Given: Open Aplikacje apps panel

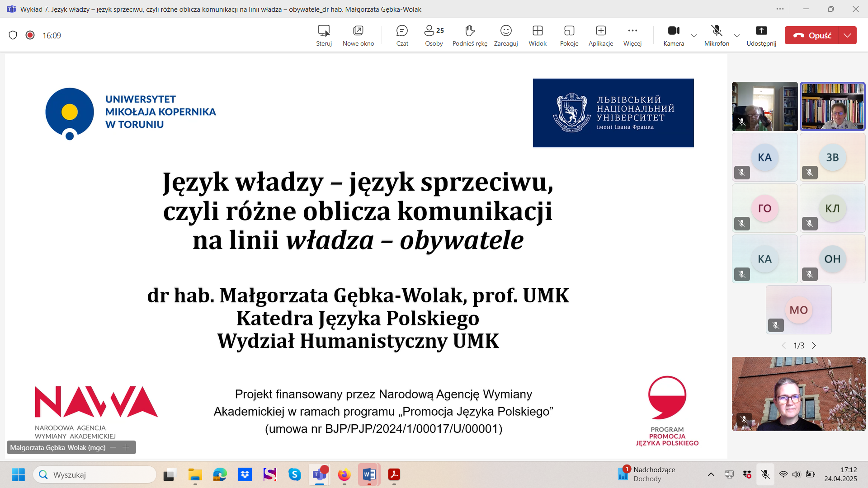Looking at the screenshot, I should 600,35.
